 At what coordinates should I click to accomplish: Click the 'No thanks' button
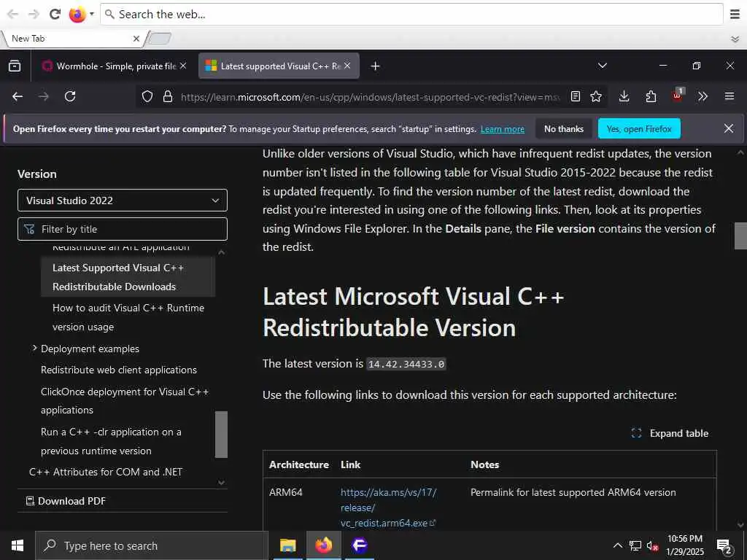tap(564, 129)
